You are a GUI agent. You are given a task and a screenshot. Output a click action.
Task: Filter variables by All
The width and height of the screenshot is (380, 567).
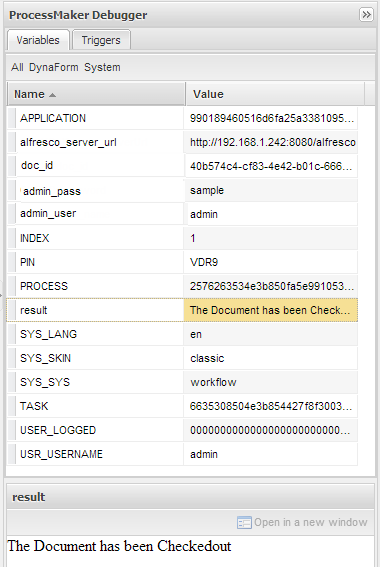[x=17, y=67]
